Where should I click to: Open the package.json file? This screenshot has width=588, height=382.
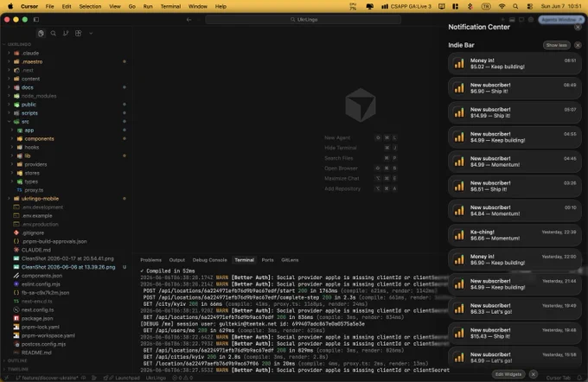36,319
